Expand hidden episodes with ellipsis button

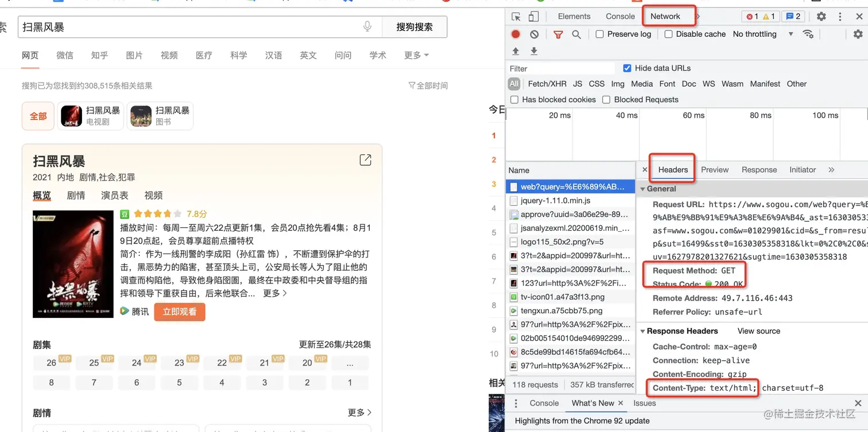pos(350,363)
